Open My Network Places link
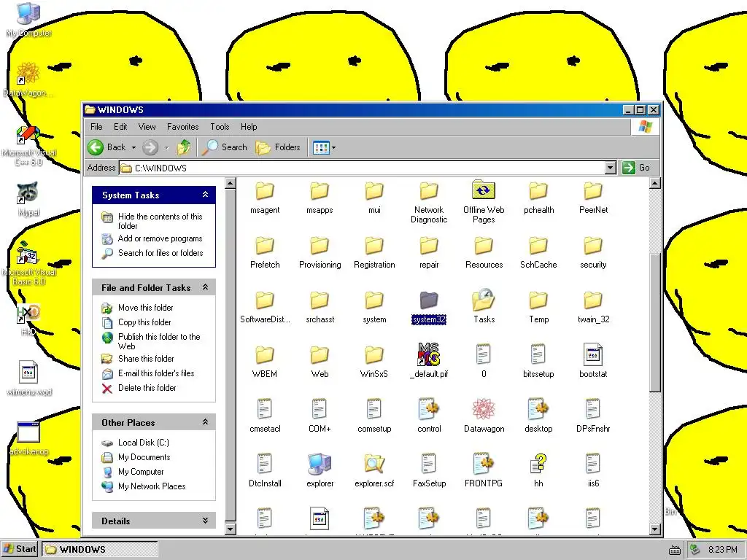This screenshot has width=747, height=560. [152, 486]
